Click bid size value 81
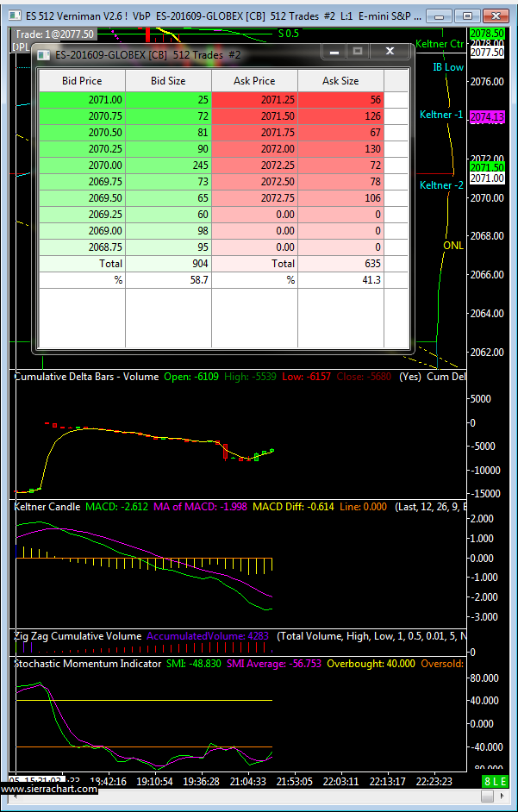The height and width of the screenshot is (812, 518). [168, 133]
